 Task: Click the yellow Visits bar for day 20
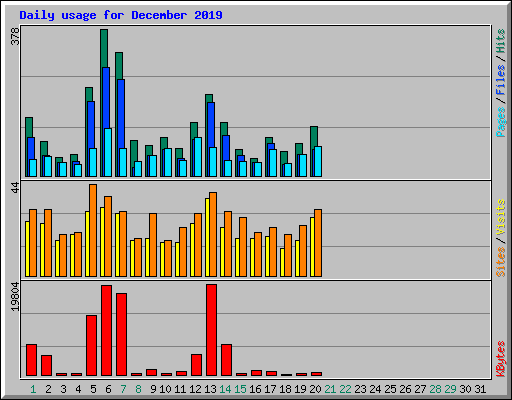tap(312, 247)
